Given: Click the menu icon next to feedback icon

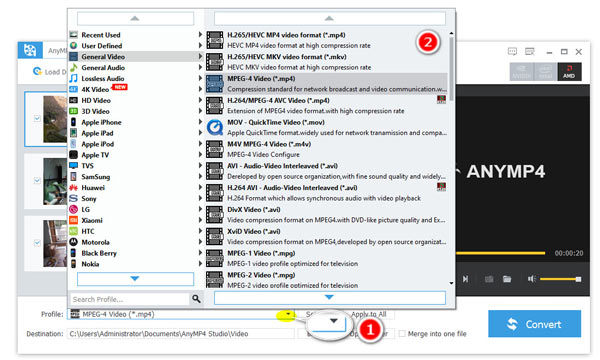Looking at the screenshot, I should [x=530, y=51].
